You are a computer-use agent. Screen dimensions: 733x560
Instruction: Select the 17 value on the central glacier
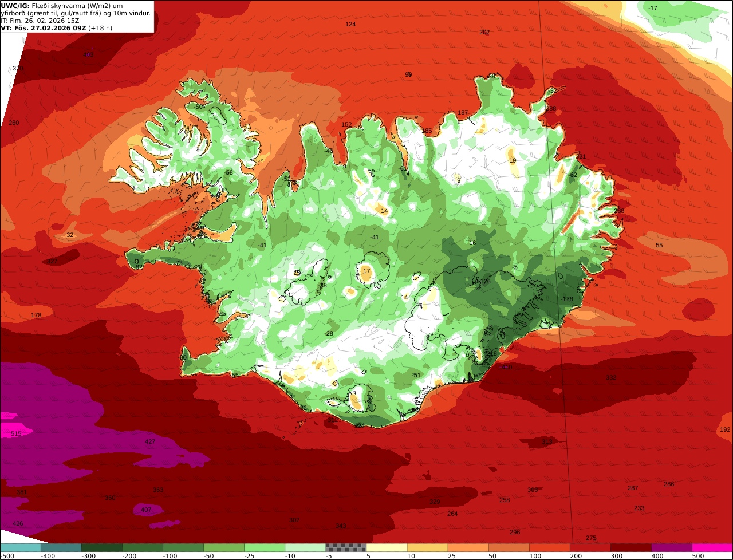366,271
